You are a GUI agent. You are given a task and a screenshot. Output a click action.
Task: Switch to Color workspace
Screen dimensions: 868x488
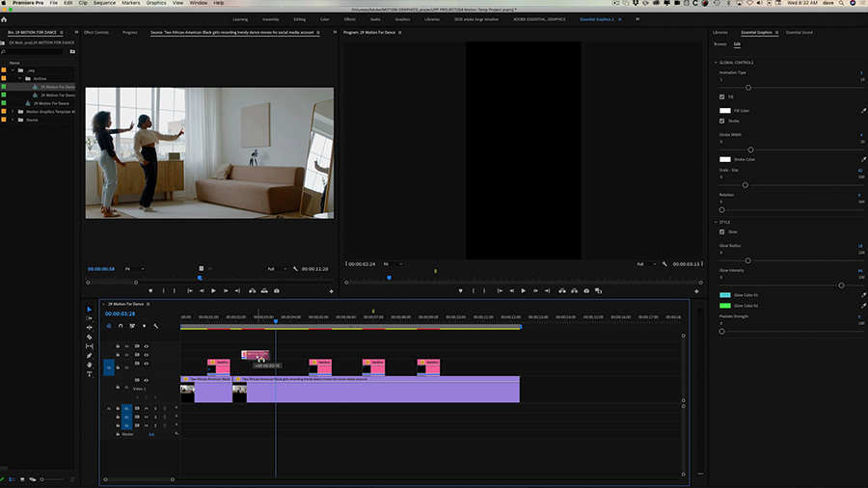click(324, 19)
